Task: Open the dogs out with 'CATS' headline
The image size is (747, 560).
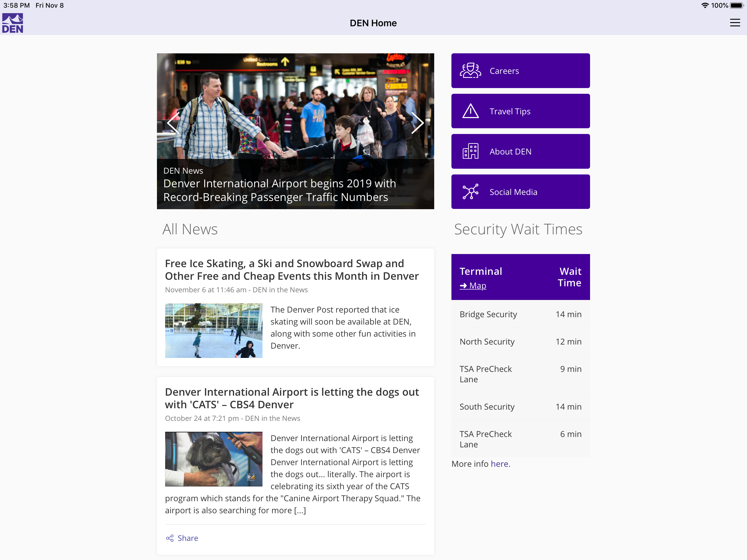Action: (x=292, y=398)
